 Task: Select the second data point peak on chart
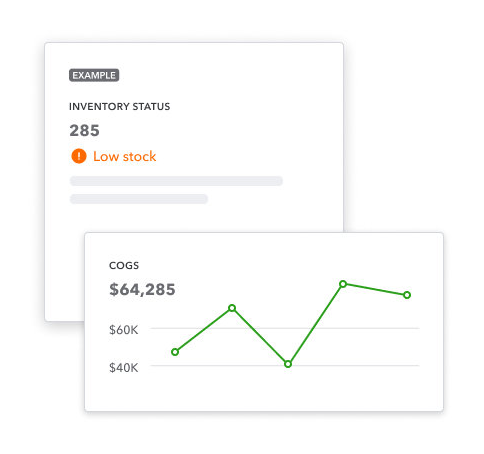point(232,308)
